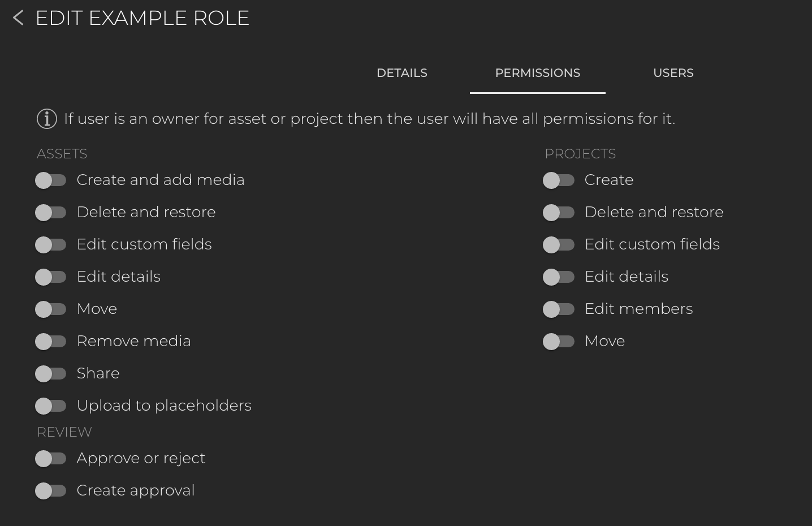Enable Remove media permission

pyautogui.click(x=51, y=342)
